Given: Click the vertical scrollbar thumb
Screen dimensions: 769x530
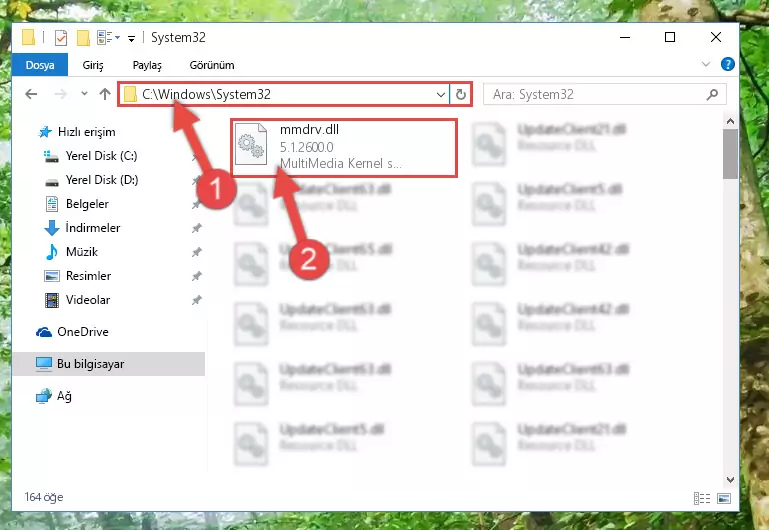Looking at the screenshot, I should [730, 154].
